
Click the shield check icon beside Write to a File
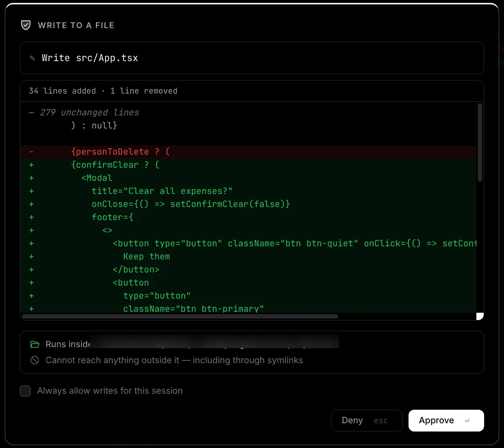[x=26, y=25]
